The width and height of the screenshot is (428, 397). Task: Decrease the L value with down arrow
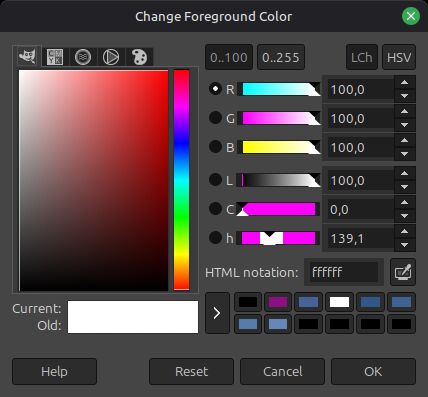[405, 187]
